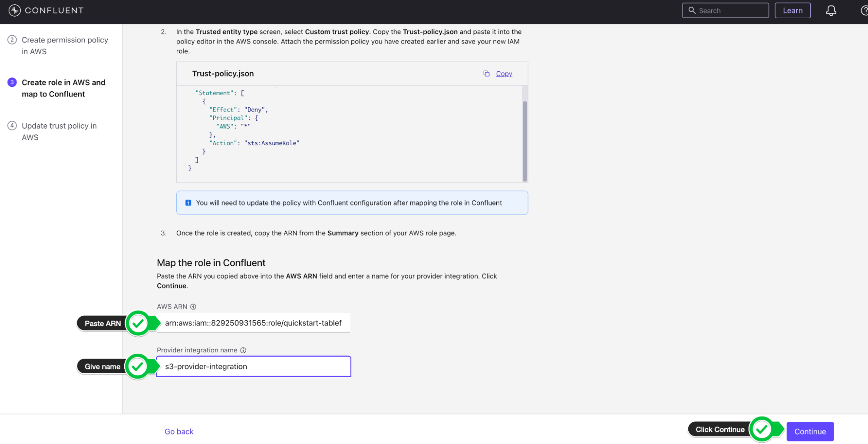Click the help question mark icon
This screenshot has width=868, height=444.
(864, 11)
